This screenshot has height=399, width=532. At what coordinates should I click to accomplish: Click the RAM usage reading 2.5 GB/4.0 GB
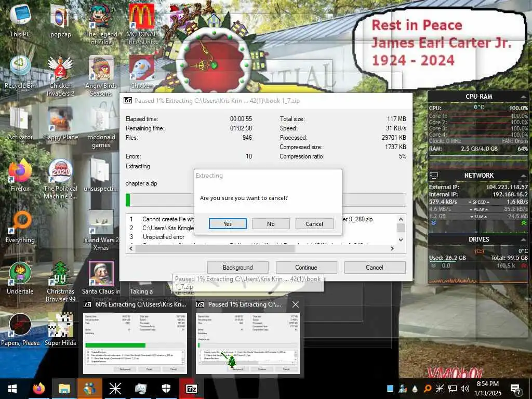pos(479,149)
